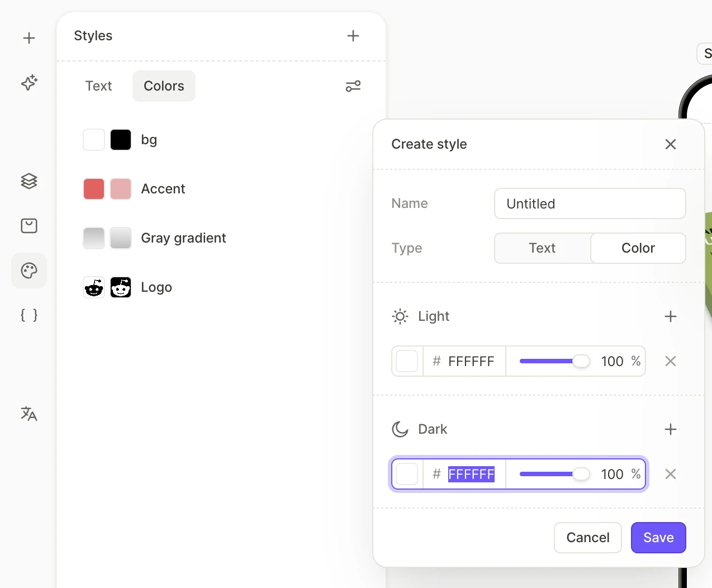
Task: Select the Styles palette icon in the sidebar
Action: [x=29, y=271]
